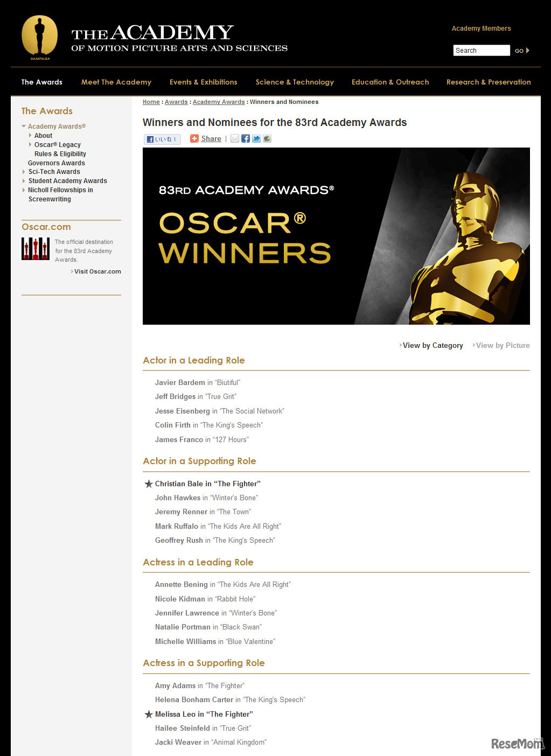Click nominee Geoffrey Rush in The King's Speech
Viewport: 551px width, 756px height.
[215, 540]
